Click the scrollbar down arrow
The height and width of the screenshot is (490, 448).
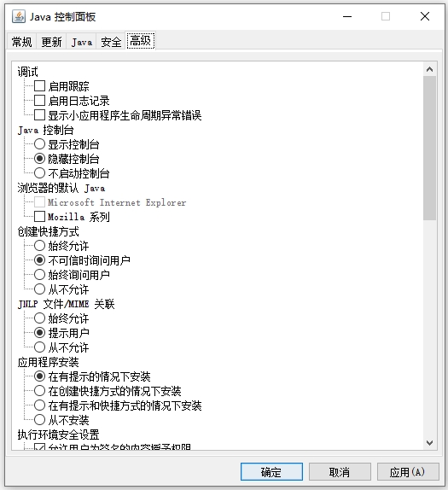pyautogui.click(x=429, y=442)
